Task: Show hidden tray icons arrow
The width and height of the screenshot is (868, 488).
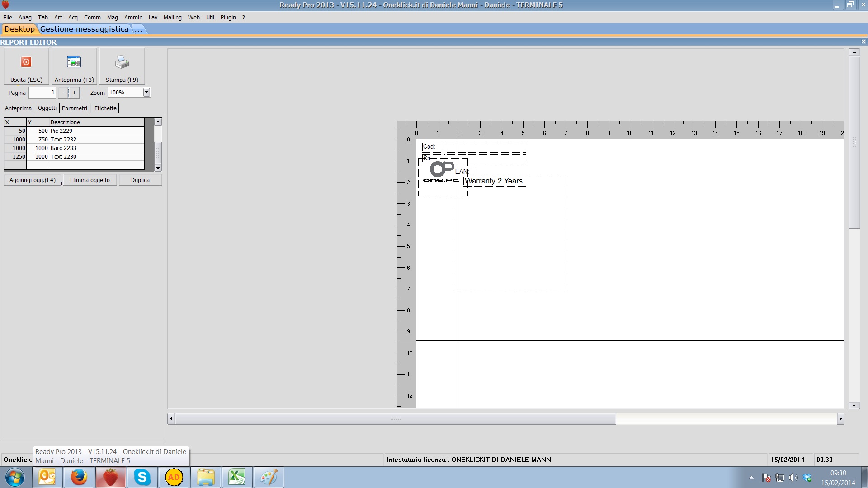Action: [x=751, y=478]
